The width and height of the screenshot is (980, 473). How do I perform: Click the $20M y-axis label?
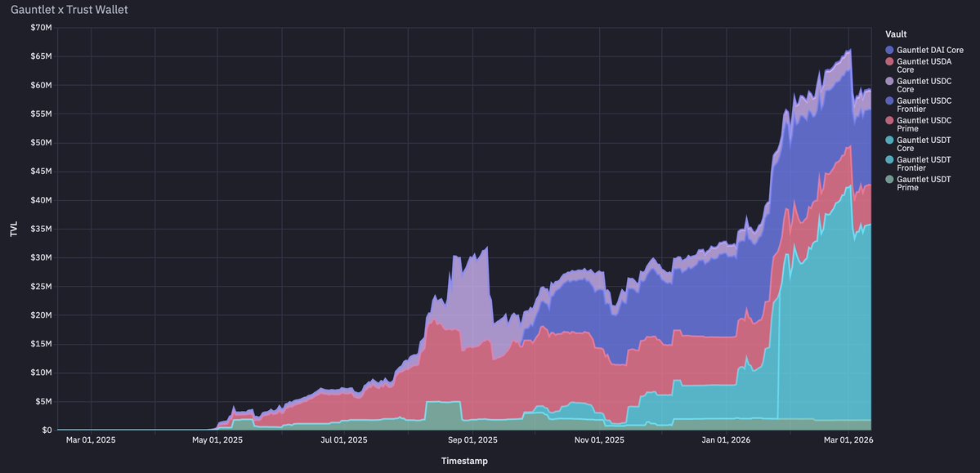41,315
